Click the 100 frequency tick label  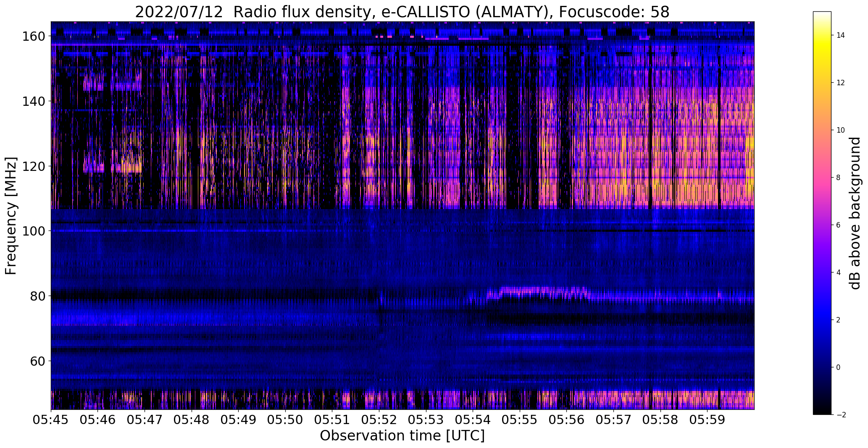[34, 231]
